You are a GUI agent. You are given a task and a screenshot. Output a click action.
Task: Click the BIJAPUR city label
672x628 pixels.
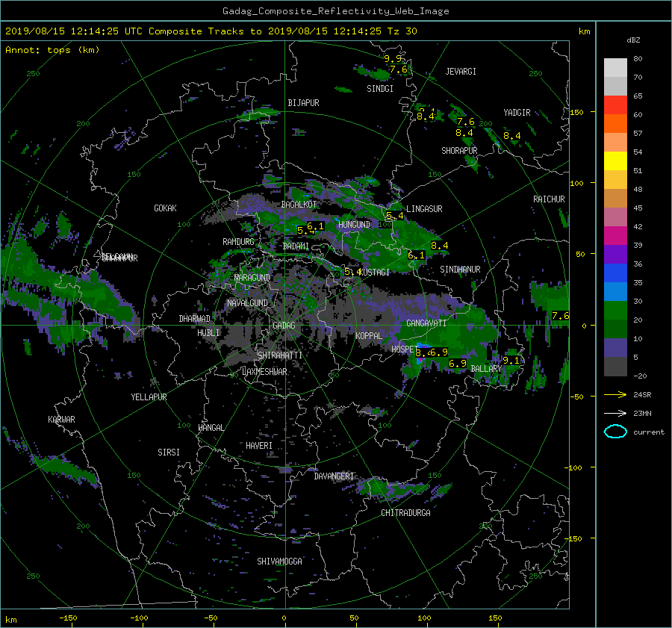303,103
